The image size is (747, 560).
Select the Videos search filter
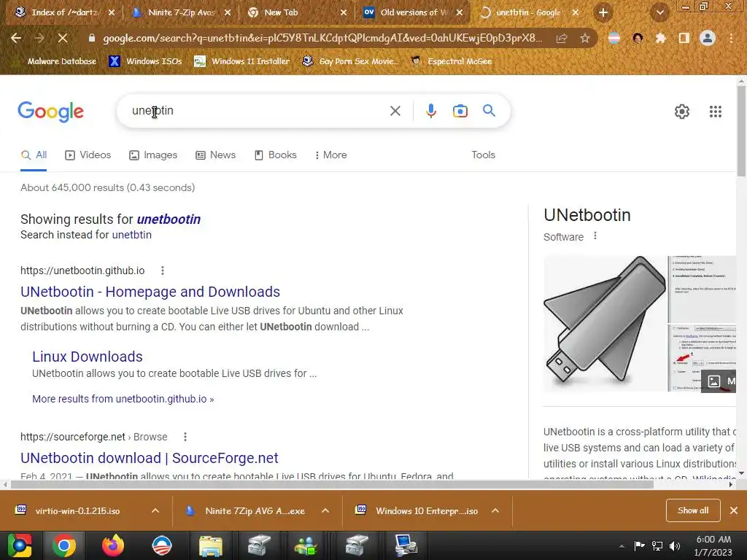coord(88,155)
